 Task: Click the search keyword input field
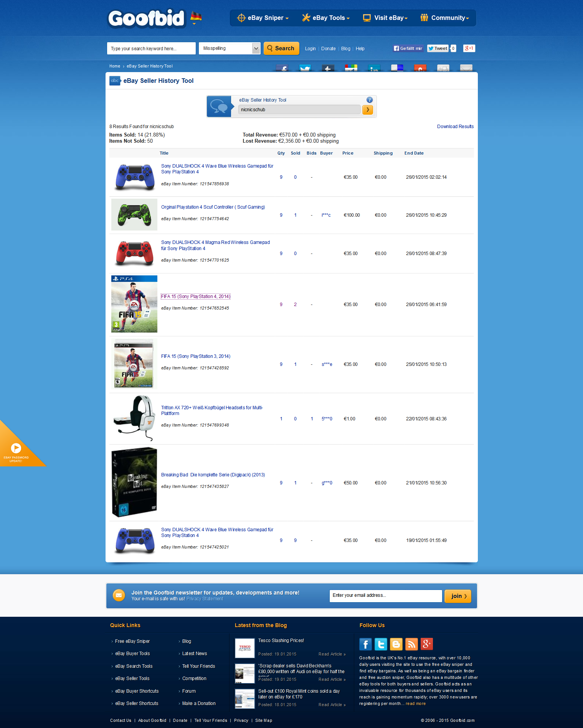pyautogui.click(x=151, y=48)
